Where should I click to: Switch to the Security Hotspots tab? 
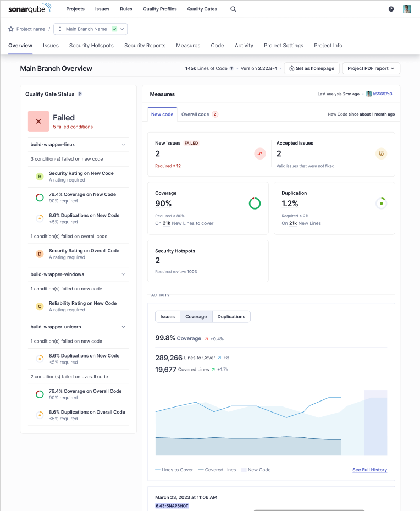(x=91, y=46)
